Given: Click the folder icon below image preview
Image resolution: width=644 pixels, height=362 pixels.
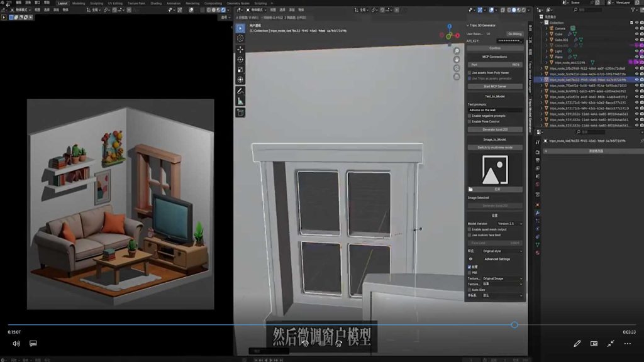Looking at the screenshot, I should coord(470,190).
